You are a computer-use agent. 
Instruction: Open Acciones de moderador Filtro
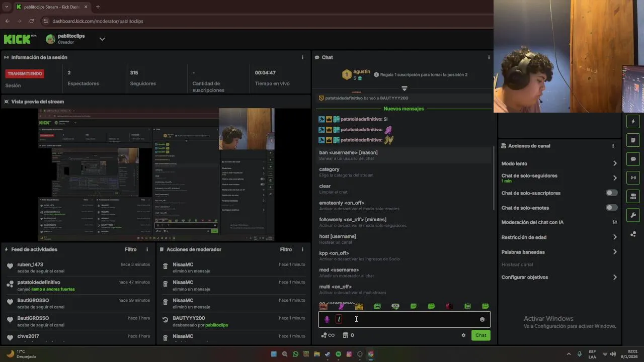point(286,249)
